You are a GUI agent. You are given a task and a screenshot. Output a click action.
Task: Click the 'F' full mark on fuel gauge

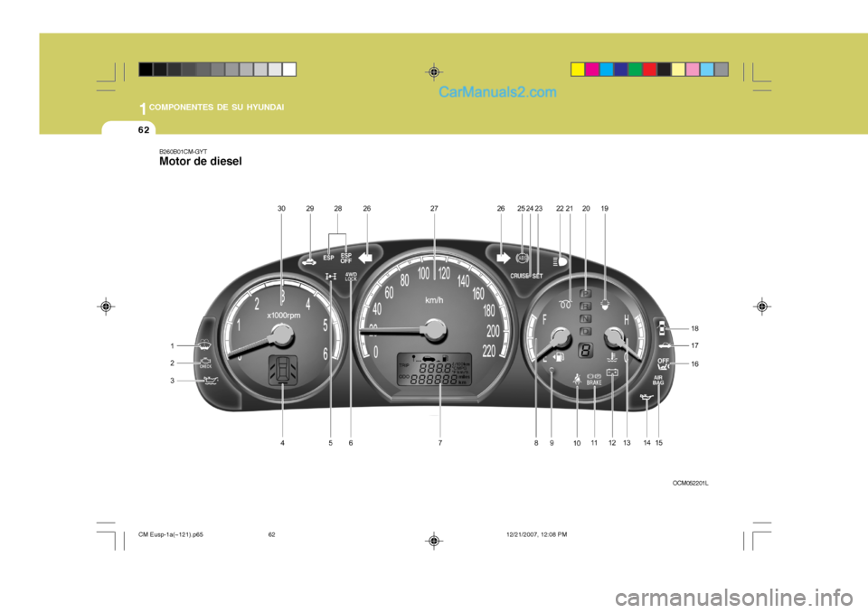pos(544,319)
